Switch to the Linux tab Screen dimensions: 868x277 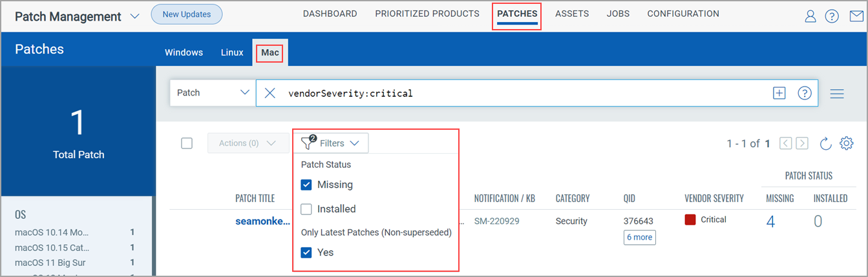pyautogui.click(x=232, y=52)
